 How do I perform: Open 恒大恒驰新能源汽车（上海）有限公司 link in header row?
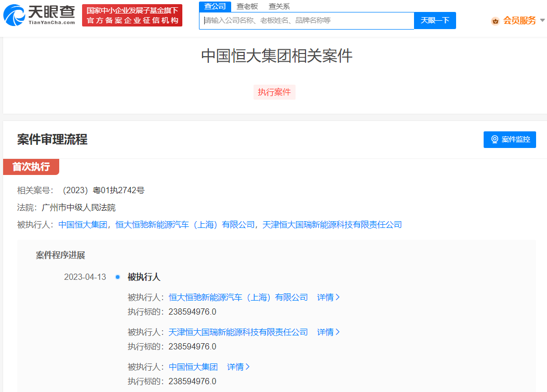point(185,225)
